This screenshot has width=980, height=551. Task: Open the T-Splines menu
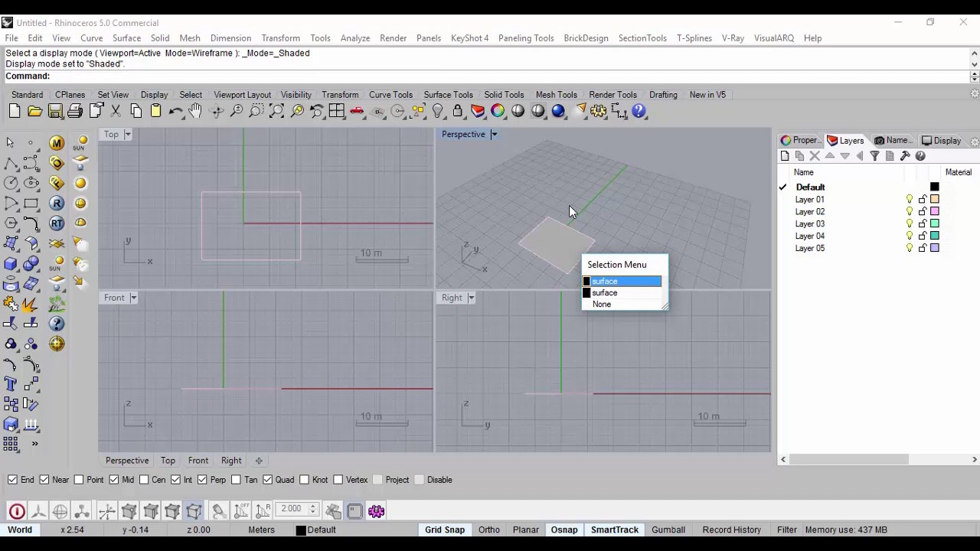694,38
